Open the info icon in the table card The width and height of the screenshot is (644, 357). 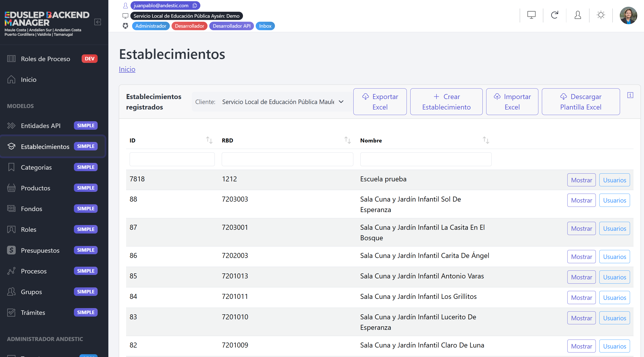tap(630, 95)
